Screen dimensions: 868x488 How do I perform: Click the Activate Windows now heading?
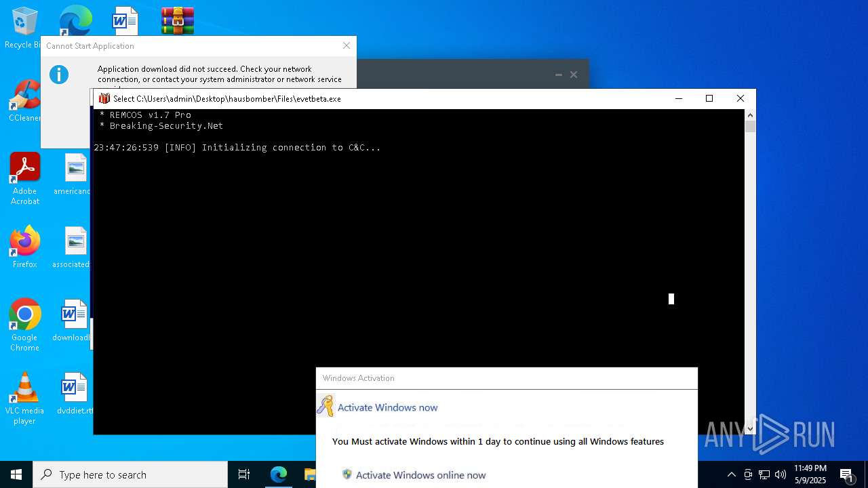(388, 407)
